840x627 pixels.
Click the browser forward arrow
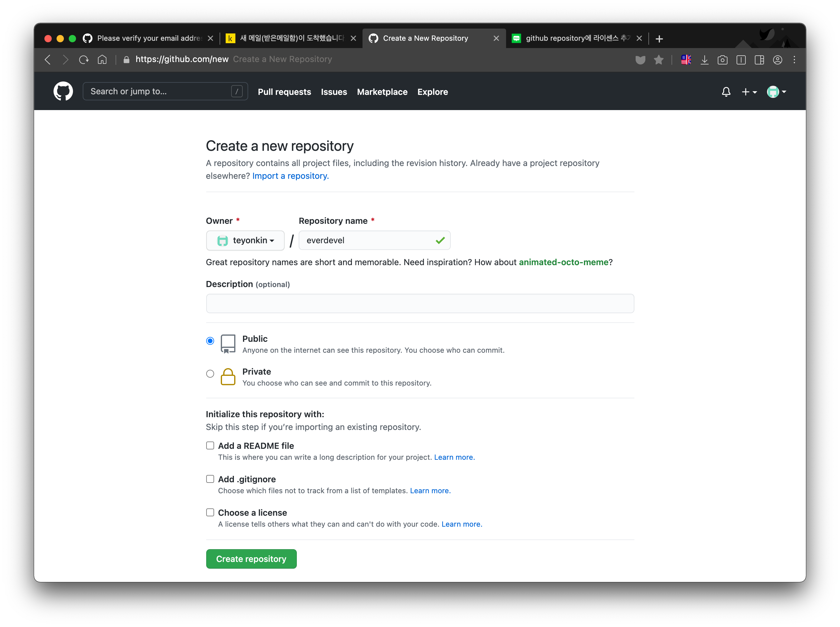(x=66, y=60)
